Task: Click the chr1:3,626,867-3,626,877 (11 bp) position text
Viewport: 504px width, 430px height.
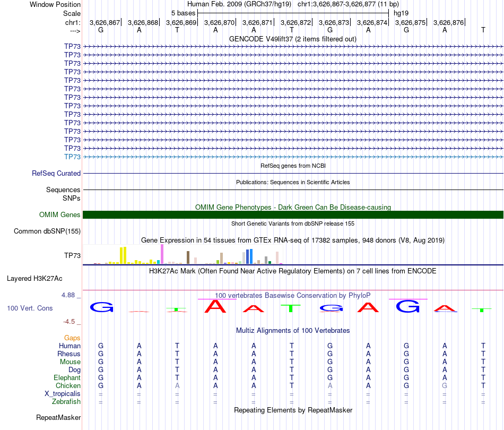Action: pyautogui.click(x=348, y=4)
